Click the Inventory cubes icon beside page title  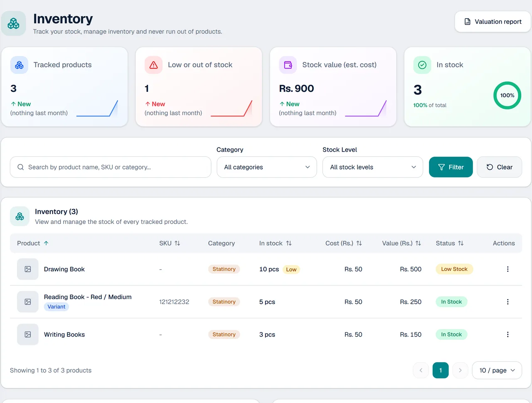point(14,23)
